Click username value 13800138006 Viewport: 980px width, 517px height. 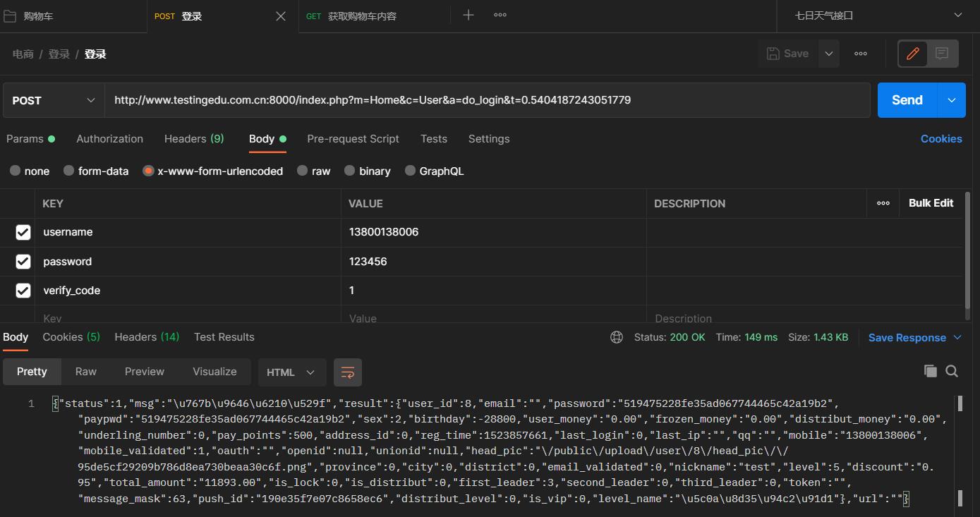point(384,232)
